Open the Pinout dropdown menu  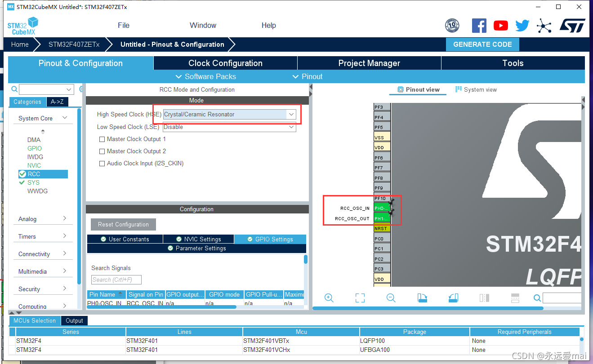coord(308,76)
